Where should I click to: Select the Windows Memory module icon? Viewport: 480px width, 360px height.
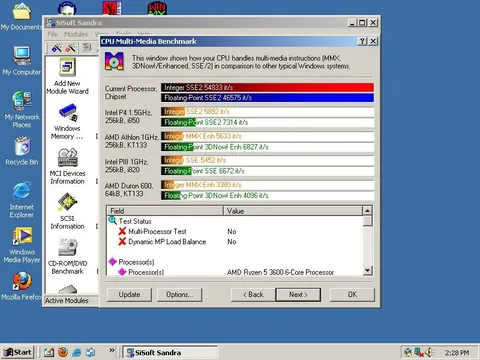tap(68, 113)
